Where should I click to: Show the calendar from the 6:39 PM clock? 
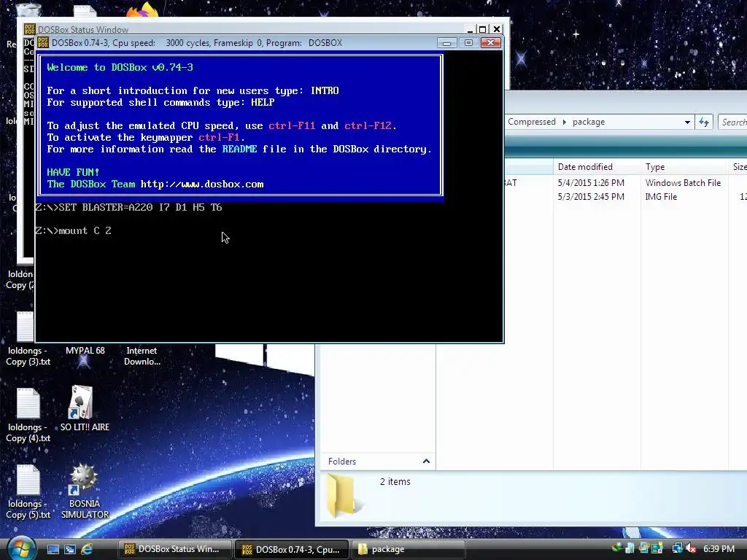point(719,549)
